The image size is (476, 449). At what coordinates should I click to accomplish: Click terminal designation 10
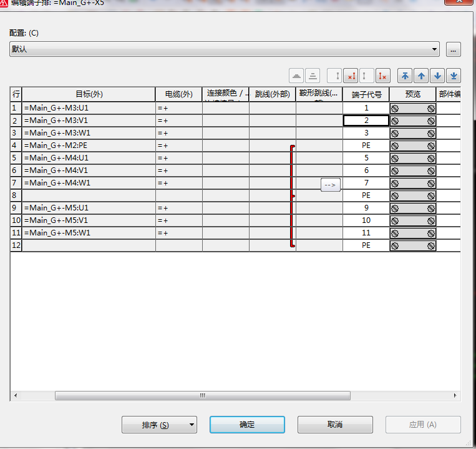click(366, 220)
